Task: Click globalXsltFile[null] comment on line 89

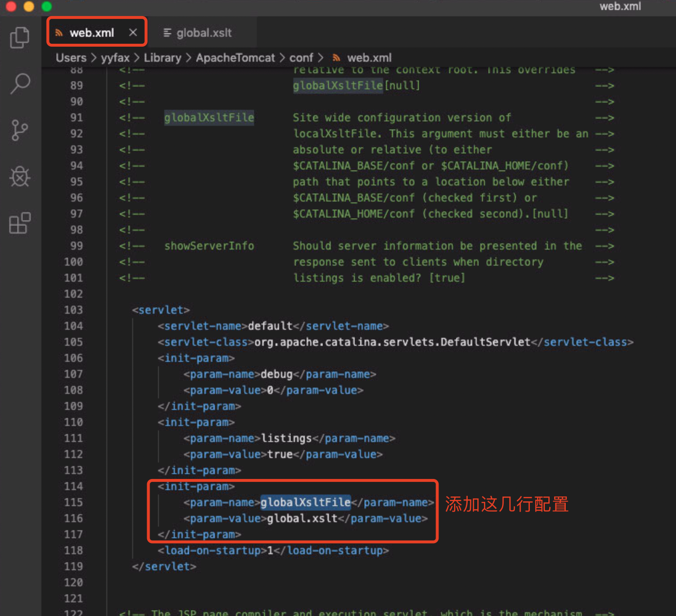Action: click(x=356, y=86)
